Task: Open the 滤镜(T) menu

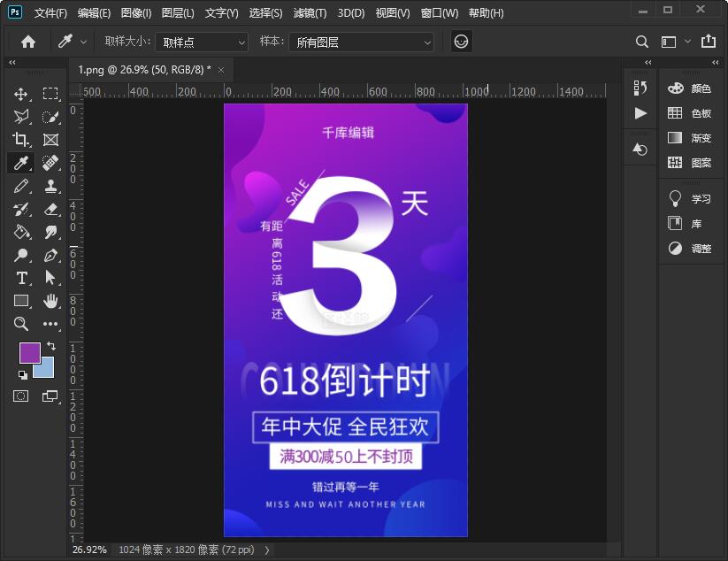Action: (x=310, y=13)
